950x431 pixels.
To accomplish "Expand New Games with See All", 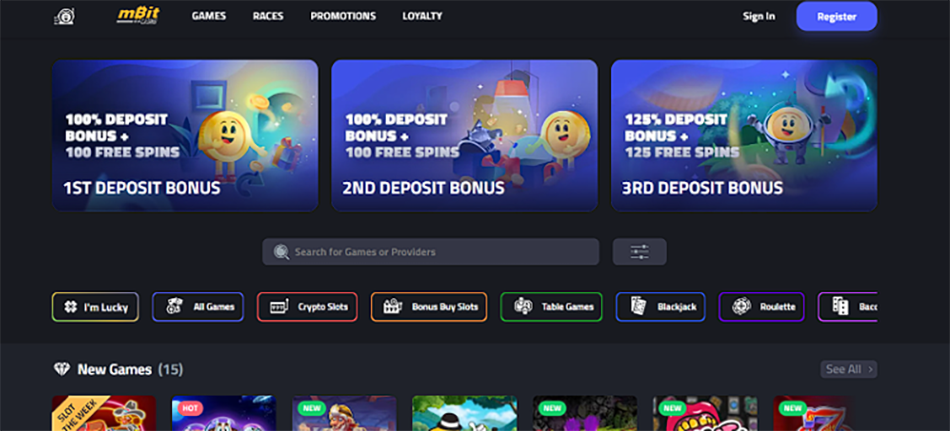I will pyautogui.click(x=849, y=369).
